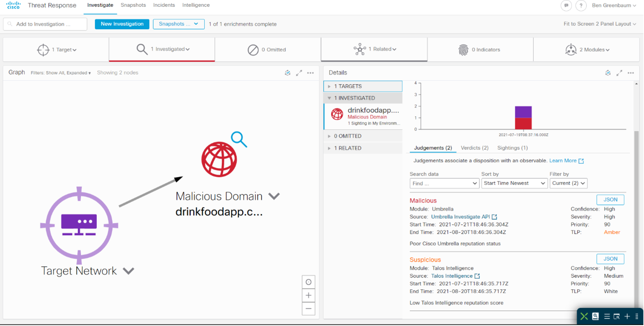Click the New Investigation button

click(122, 24)
